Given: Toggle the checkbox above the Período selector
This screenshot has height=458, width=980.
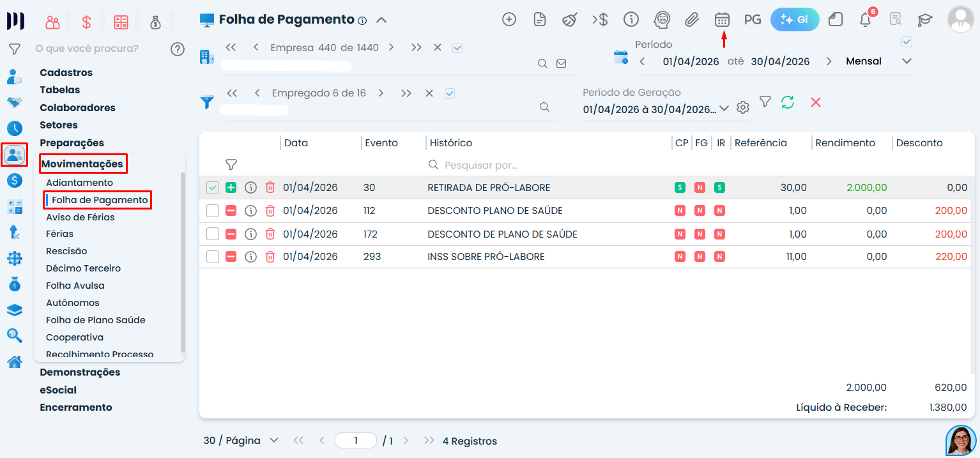Looking at the screenshot, I should (x=907, y=42).
